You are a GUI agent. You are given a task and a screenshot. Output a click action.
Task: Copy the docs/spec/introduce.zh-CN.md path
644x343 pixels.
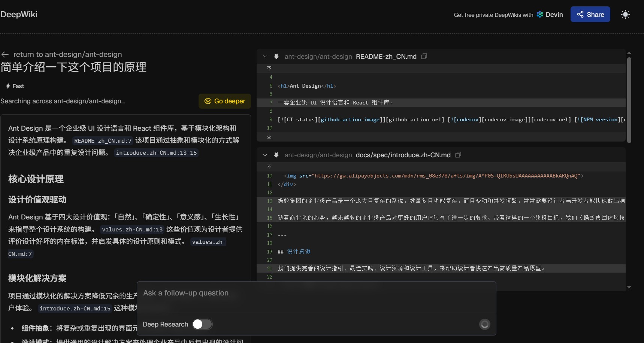pyautogui.click(x=458, y=155)
